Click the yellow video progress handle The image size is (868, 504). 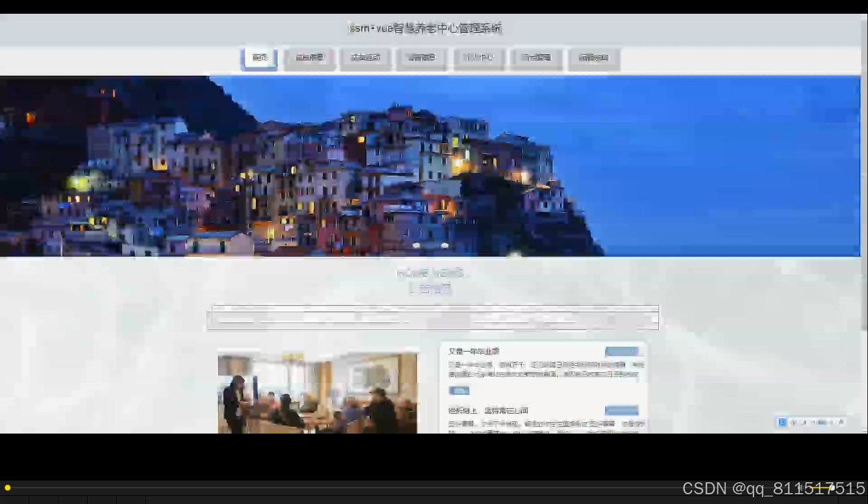pos(7,487)
